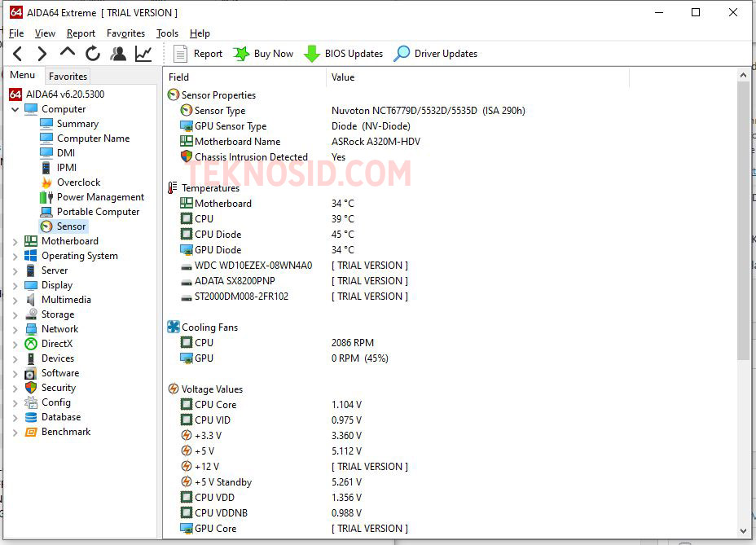756x545 pixels.
Task: Open Driver Updates from the toolbar
Action: coord(435,54)
